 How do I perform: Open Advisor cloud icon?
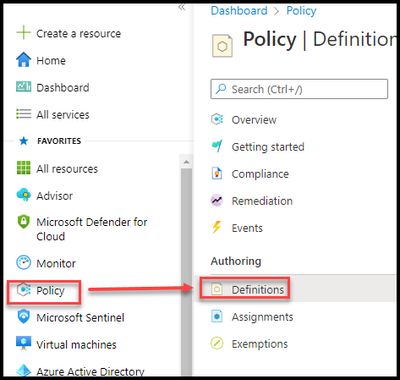tap(23, 195)
